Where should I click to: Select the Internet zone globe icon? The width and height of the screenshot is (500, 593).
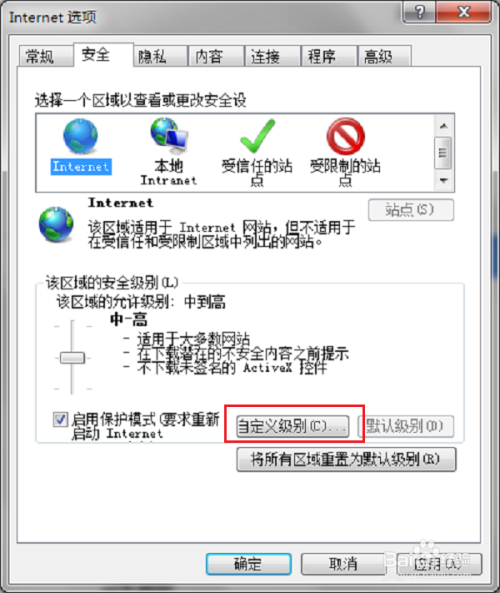pyautogui.click(x=81, y=136)
